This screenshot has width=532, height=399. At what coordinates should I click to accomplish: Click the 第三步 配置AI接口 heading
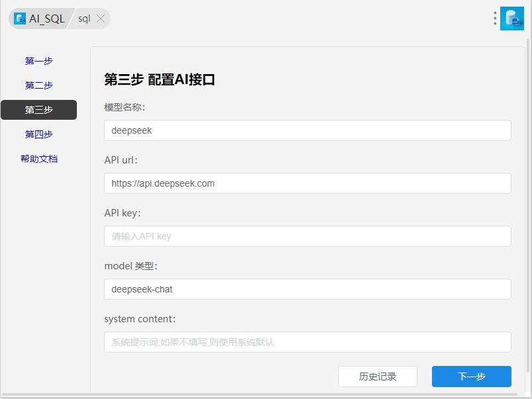160,80
